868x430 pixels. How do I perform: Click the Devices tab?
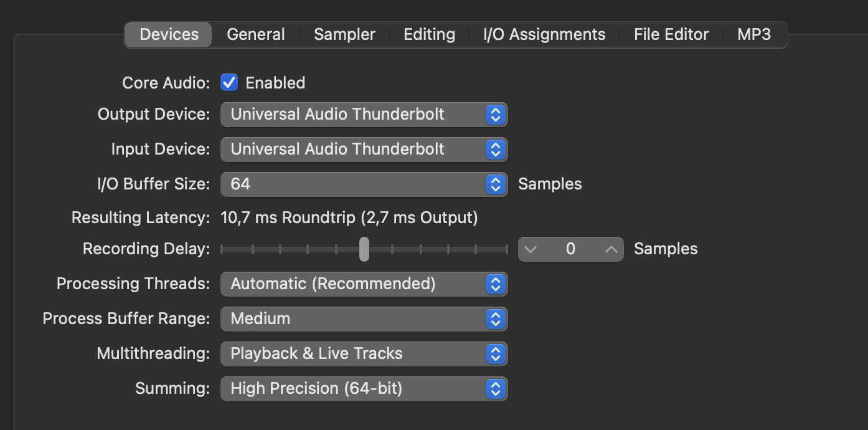tap(169, 35)
